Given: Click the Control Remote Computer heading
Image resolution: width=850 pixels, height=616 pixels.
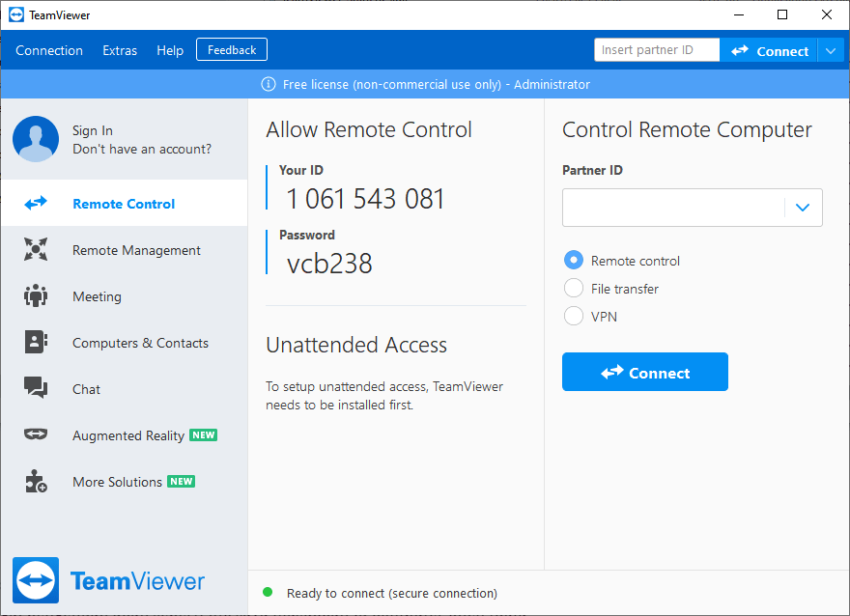Looking at the screenshot, I should (687, 129).
